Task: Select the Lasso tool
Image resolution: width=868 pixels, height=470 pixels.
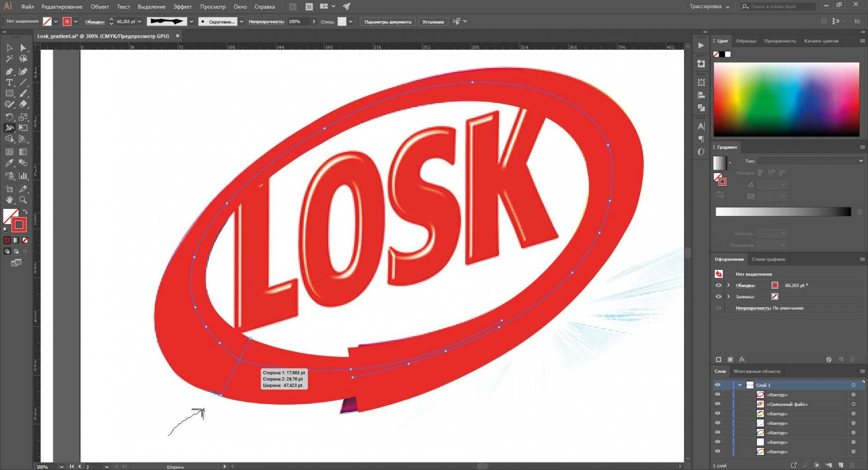Action: [23, 58]
